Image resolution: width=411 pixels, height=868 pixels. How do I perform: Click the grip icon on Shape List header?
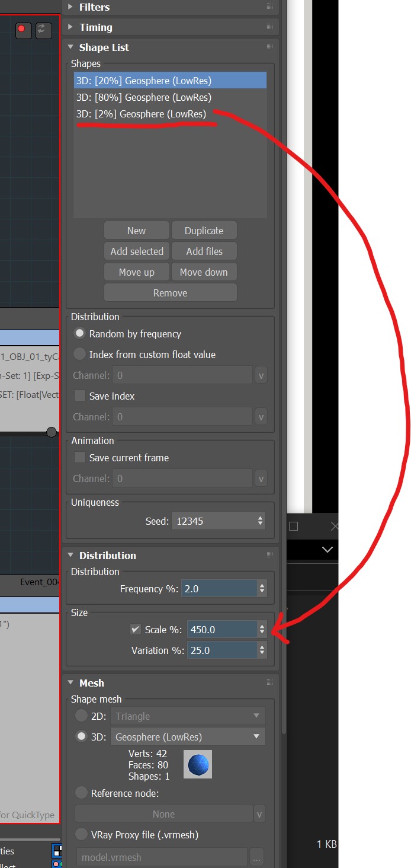tap(270, 47)
